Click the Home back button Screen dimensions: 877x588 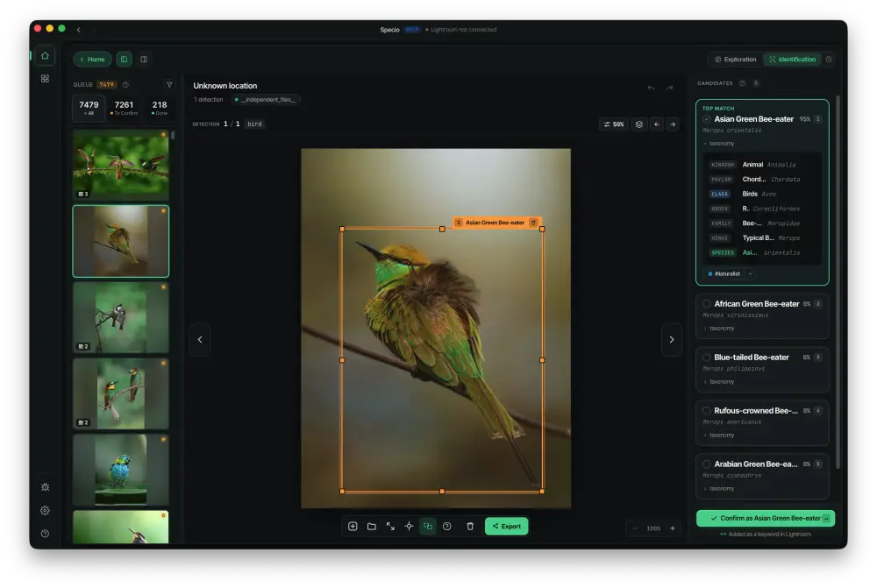click(92, 60)
